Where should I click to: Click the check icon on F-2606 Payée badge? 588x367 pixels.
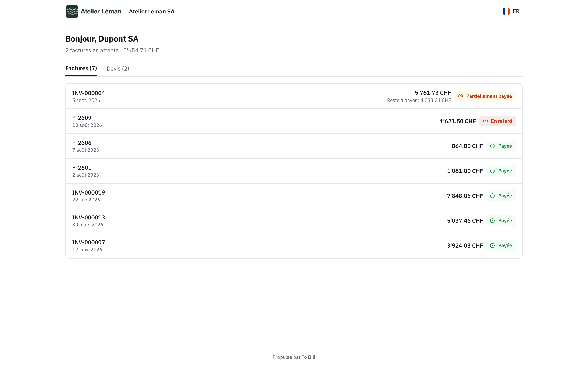(x=492, y=146)
